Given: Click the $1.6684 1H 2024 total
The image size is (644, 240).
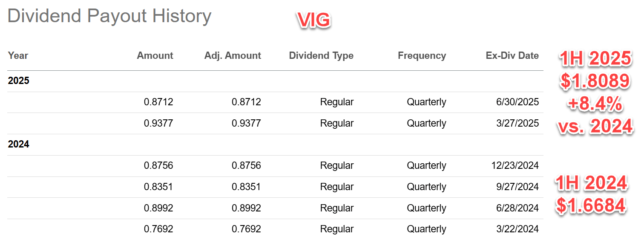Looking at the screenshot, I should (591, 205).
